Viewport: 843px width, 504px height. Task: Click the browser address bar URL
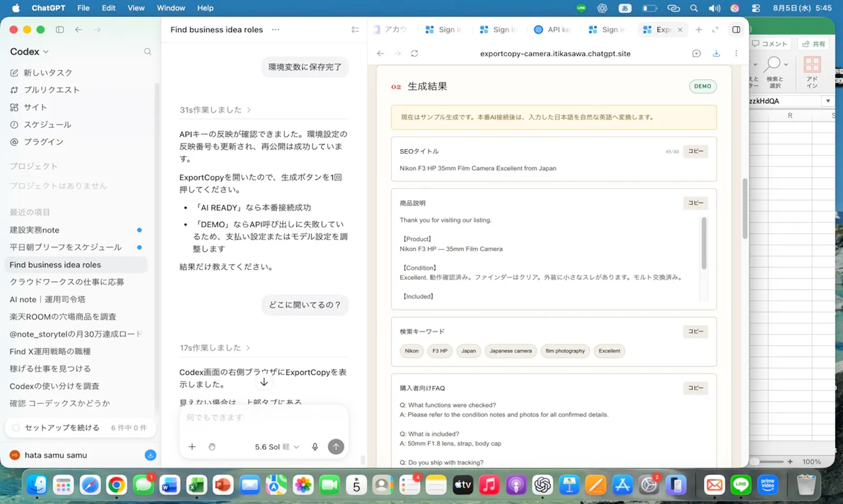555,53
